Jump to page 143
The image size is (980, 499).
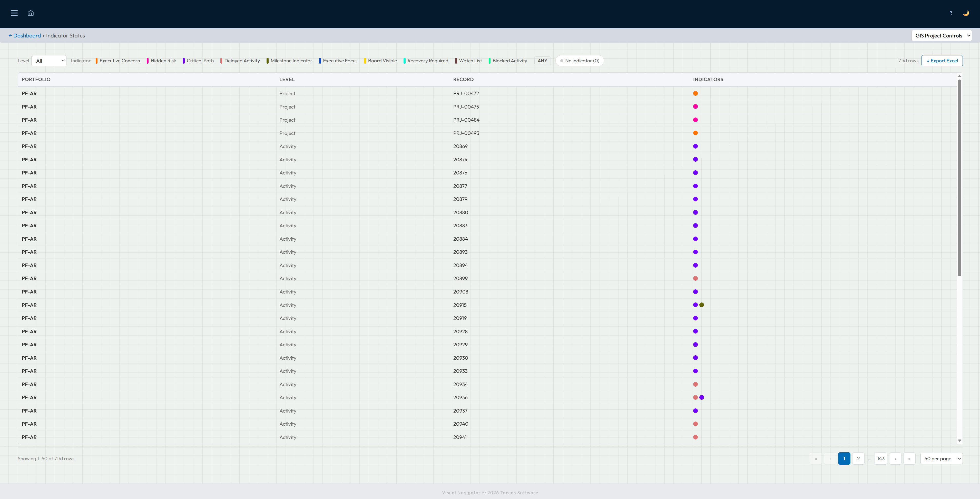(x=881, y=459)
